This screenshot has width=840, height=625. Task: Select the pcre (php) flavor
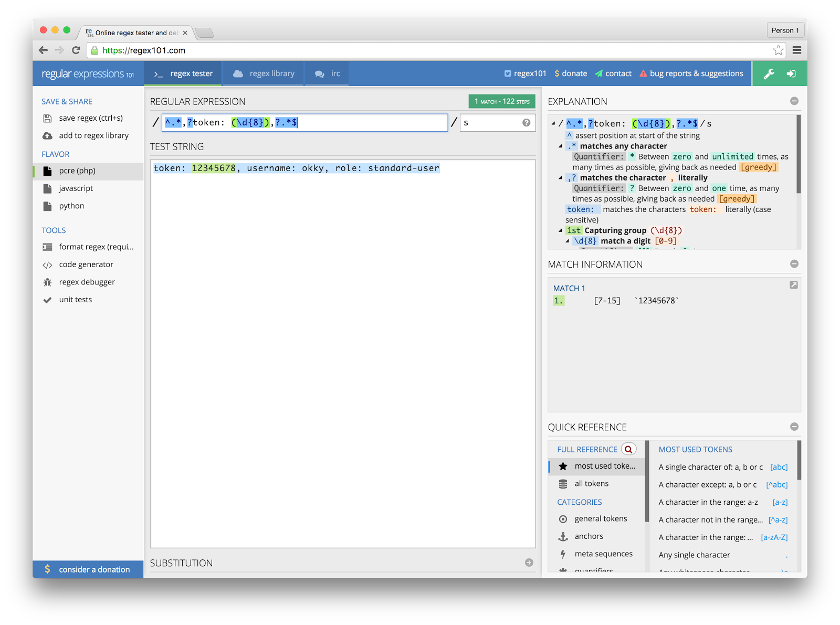click(x=88, y=171)
